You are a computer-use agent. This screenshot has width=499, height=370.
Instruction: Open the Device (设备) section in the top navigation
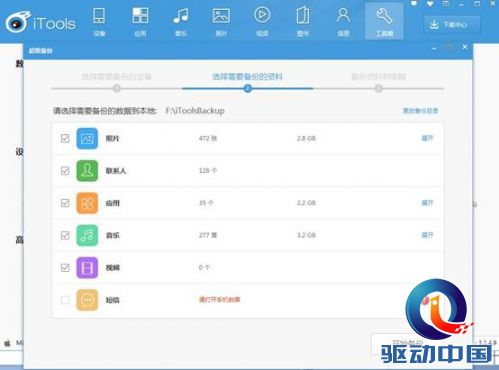tap(99, 21)
